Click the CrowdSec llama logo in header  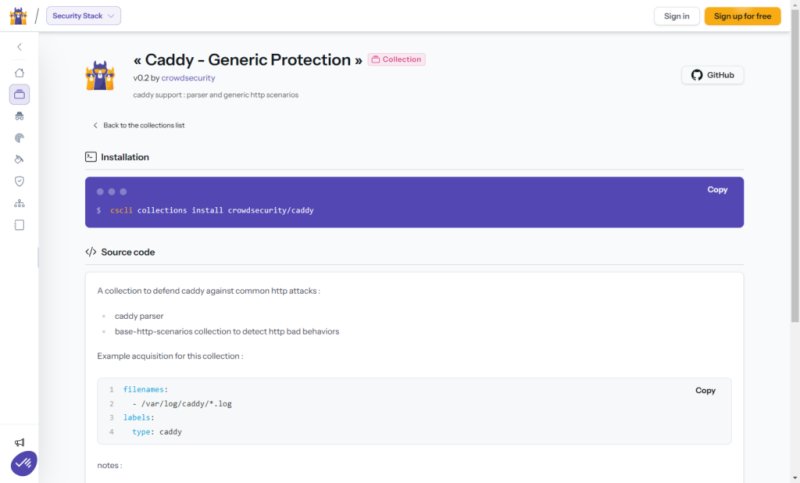(18, 16)
